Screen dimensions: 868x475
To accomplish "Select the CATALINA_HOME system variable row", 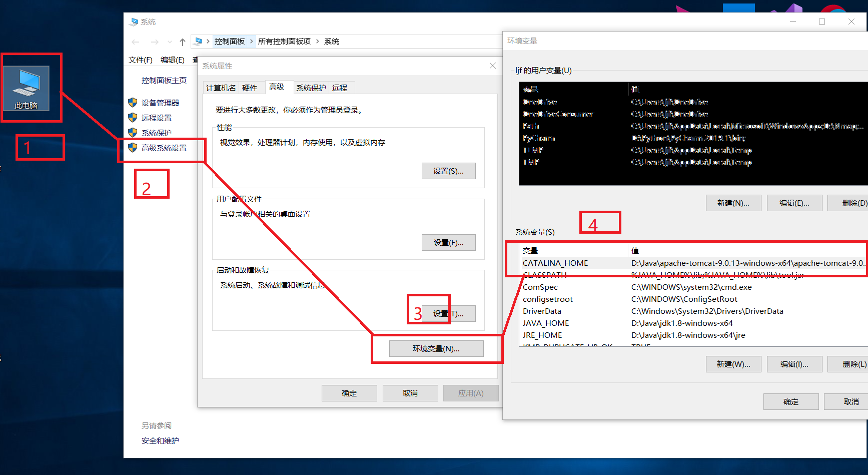I will (x=555, y=263).
